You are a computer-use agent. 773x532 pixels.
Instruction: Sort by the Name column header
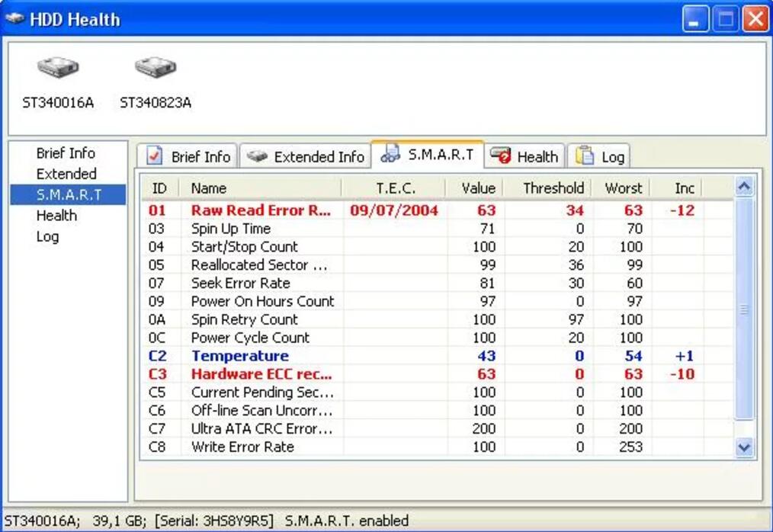tap(209, 188)
